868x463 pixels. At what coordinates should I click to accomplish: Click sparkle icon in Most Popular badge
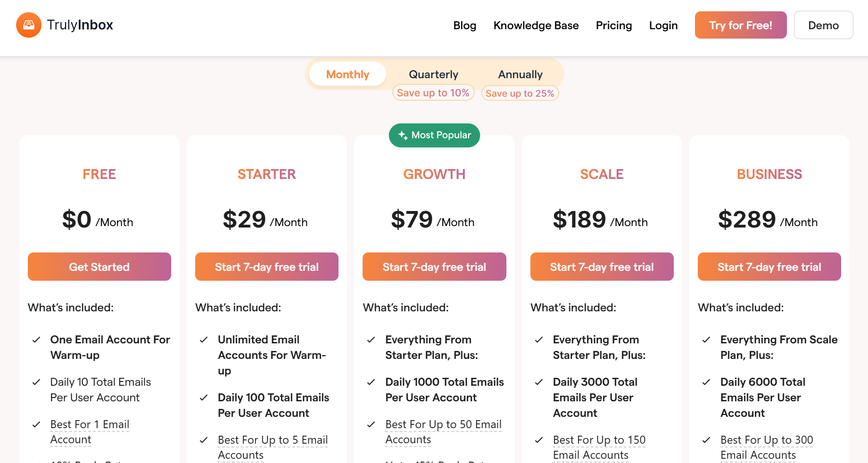click(x=403, y=135)
